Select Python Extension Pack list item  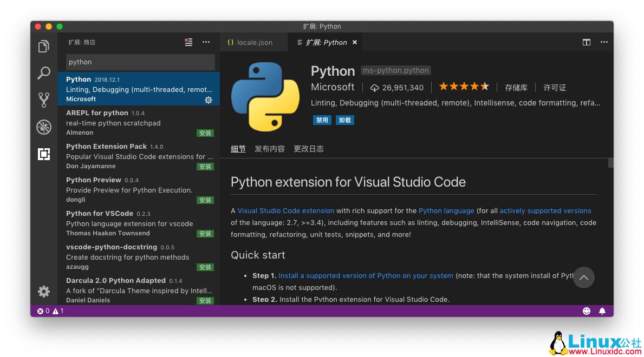(x=139, y=156)
